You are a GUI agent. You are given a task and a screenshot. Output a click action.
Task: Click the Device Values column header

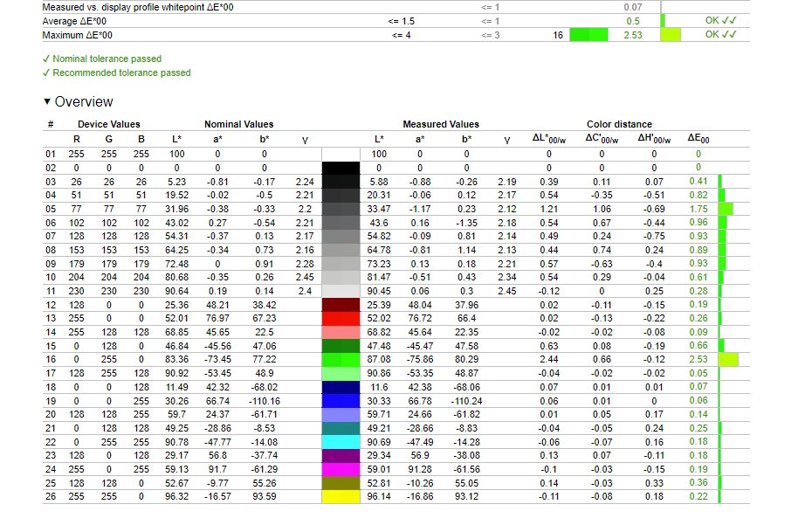click(108, 124)
